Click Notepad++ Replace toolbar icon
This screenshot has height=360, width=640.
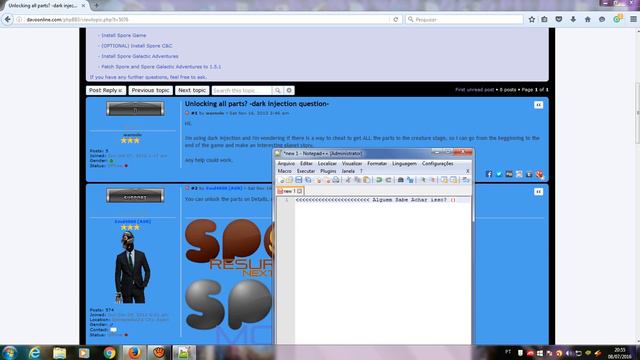[x=410, y=180]
